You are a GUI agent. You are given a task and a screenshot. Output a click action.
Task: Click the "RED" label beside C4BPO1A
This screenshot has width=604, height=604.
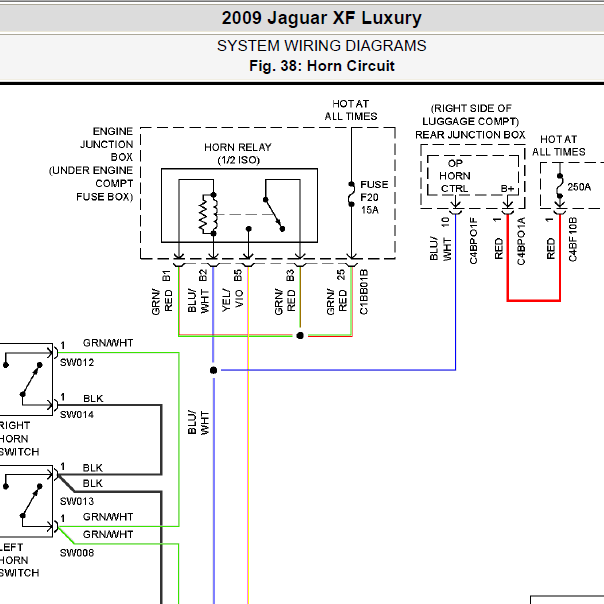click(x=498, y=248)
